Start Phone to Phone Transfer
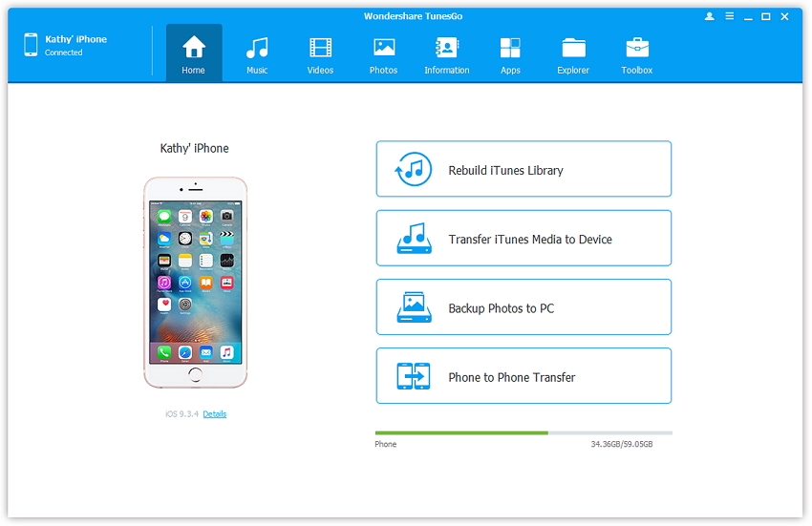 (x=524, y=376)
